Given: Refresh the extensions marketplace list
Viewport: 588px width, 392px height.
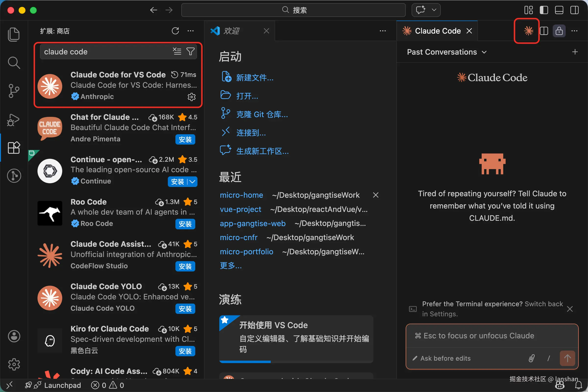Looking at the screenshot, I should (175, 31).
